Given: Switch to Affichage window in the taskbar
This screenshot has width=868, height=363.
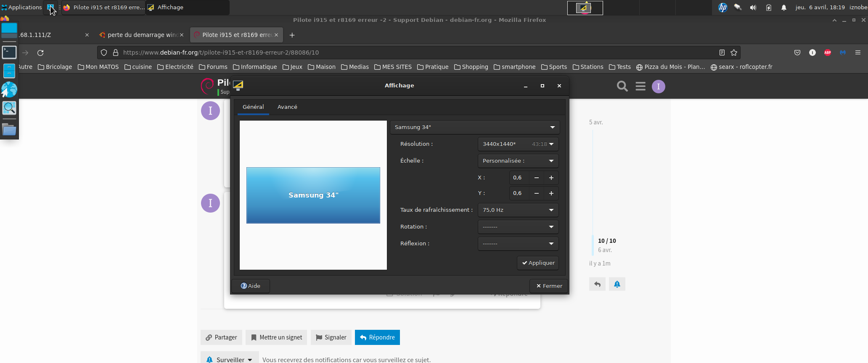Looking at the screenshot, I should [187, 7].
